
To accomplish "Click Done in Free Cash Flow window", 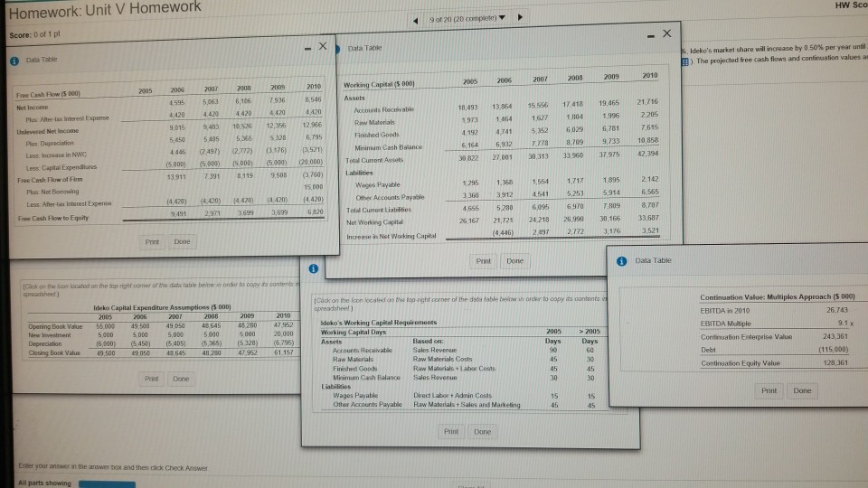I will pos(182,242).
